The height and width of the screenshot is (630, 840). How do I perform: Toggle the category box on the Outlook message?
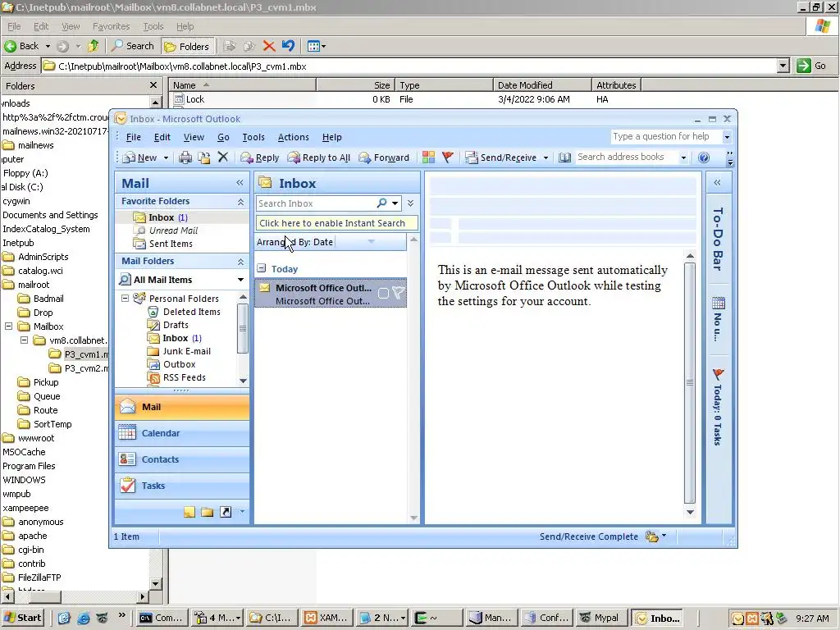384,293
